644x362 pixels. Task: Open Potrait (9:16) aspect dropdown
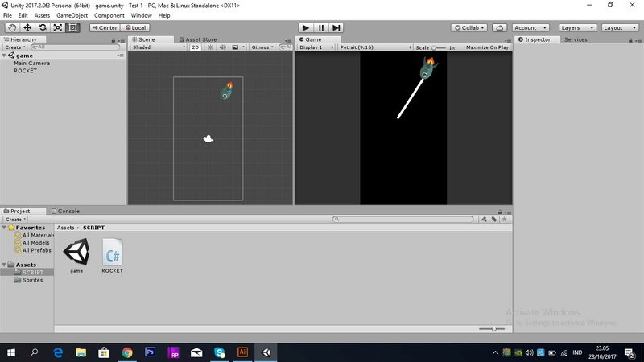(375, 47)
